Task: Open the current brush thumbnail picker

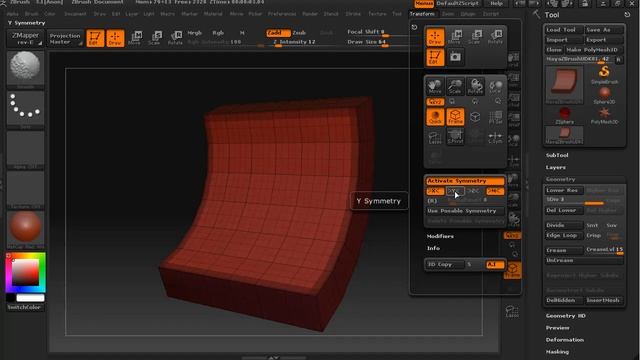Action: (25, 68)
